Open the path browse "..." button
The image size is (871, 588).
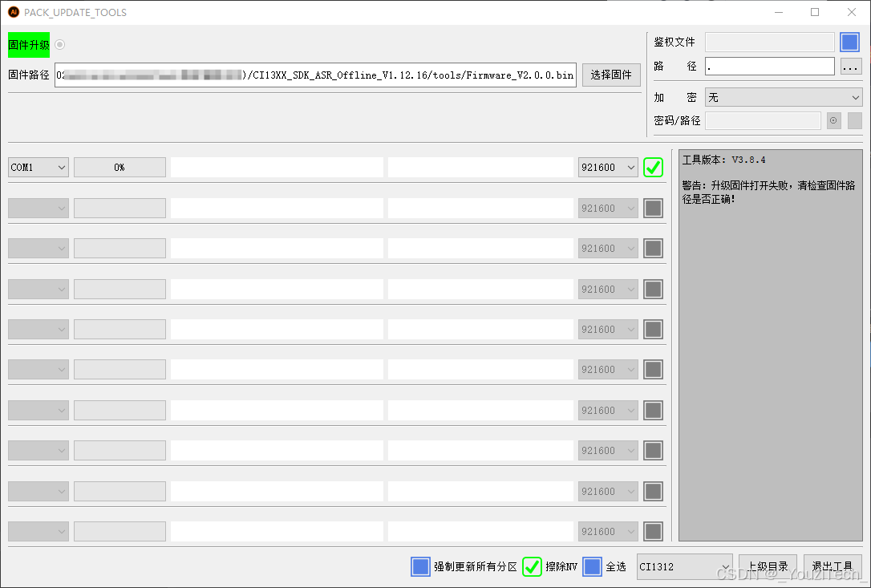click(850, 67)
